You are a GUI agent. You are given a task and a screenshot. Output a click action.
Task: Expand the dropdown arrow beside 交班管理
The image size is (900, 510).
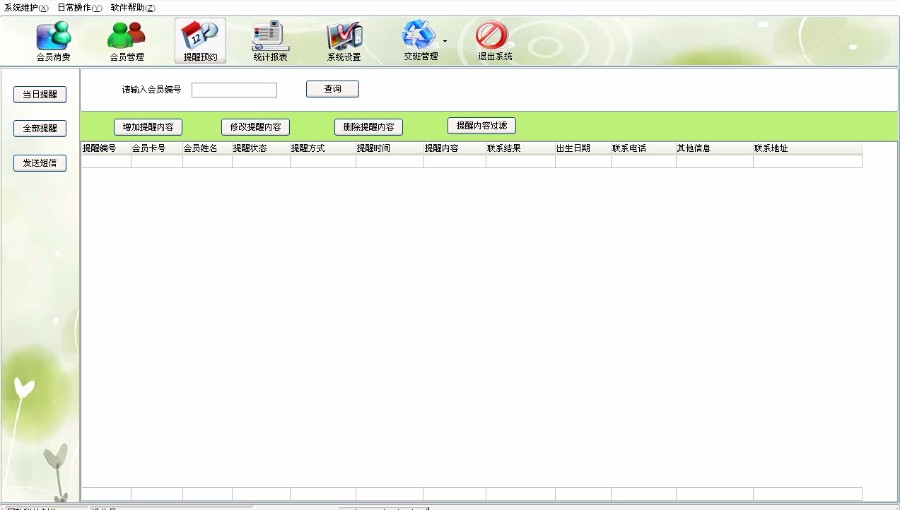tap(445, 41)
